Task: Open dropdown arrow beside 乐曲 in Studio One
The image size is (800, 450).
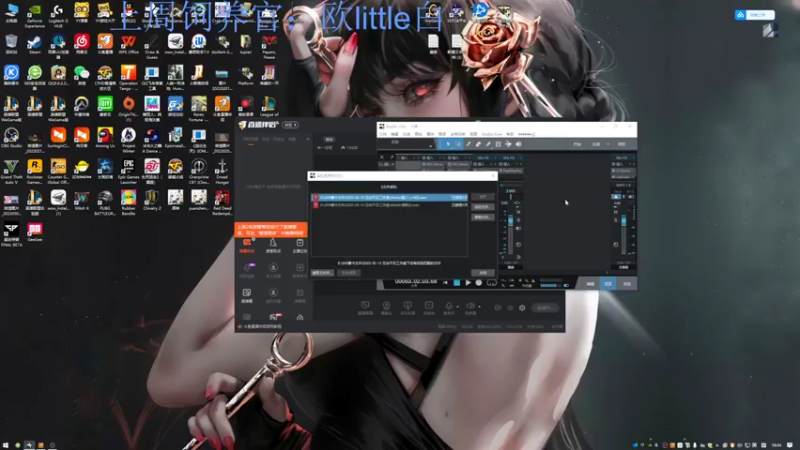Action: coord(608,144)
